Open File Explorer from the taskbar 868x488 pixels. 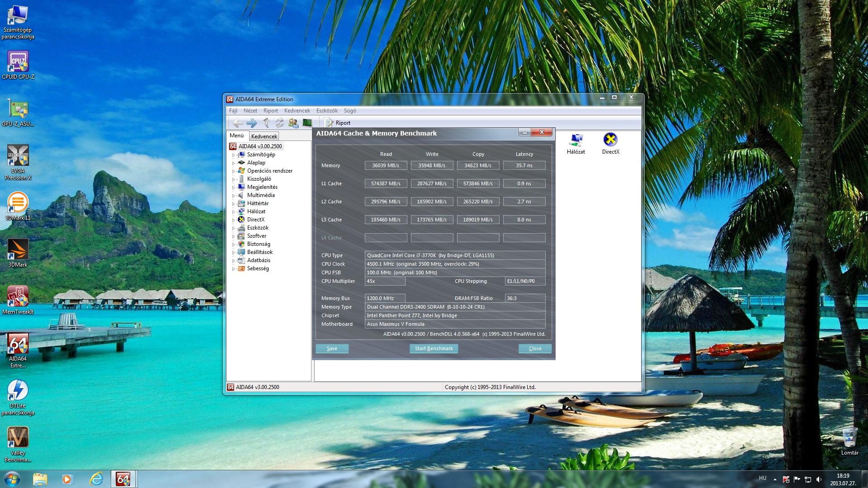pyautogui.click(x=40, y=479)
